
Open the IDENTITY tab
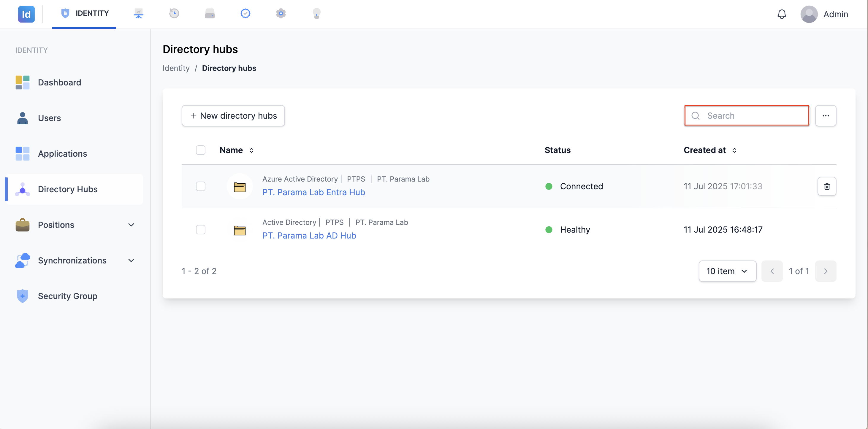click(84, 13)
